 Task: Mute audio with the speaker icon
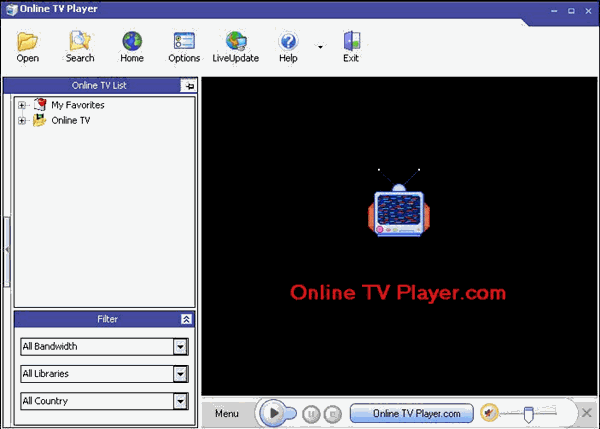coord(489,413)
